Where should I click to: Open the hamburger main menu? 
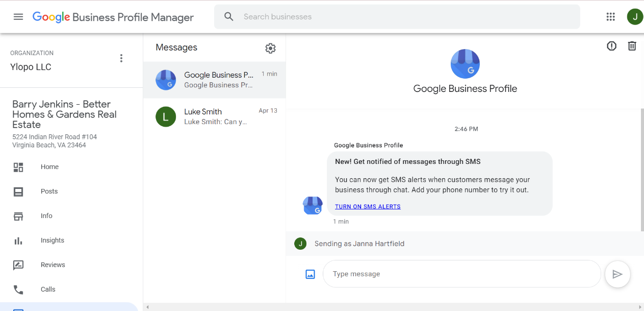pos(18,17)
